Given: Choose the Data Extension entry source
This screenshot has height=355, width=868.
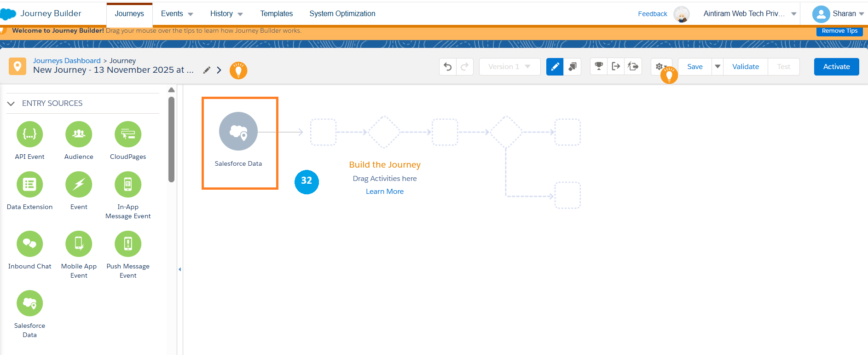Looking at the screenshot, I should [30, 185].
